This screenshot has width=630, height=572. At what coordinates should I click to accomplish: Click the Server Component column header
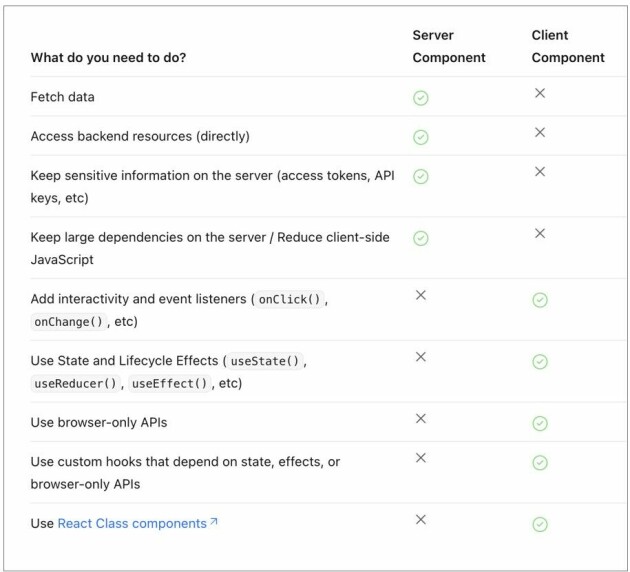click(449, 46)
